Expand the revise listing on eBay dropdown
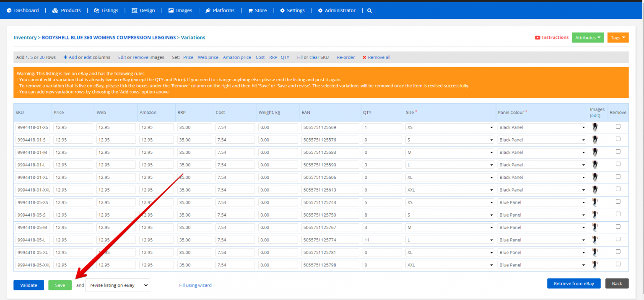Screen dimensions: 644x300 pos(117,285)
